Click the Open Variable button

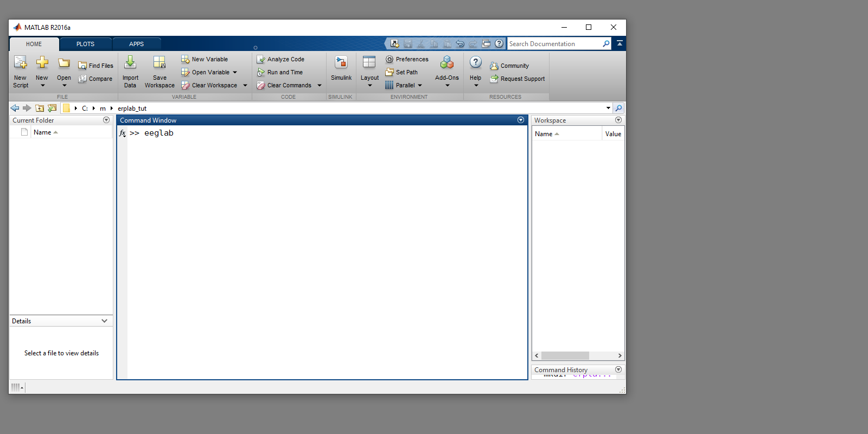(206, 72)
